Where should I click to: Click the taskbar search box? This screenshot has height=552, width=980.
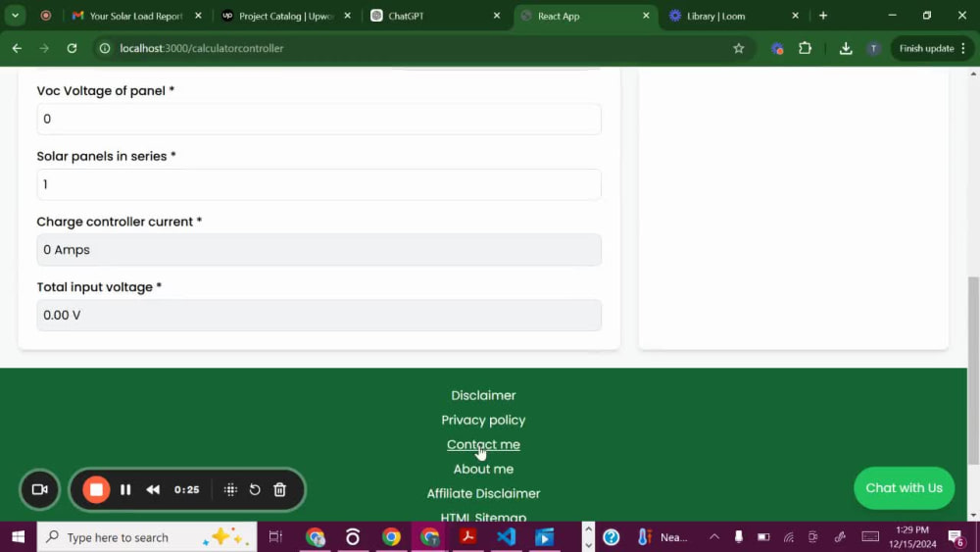coord(147,537)
